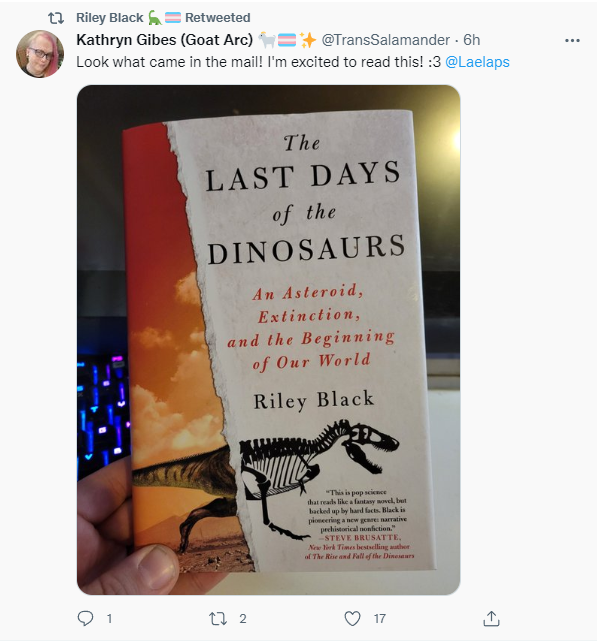Click the goat emoji in the display name
597x643 pixels.
tap(267, 40)
